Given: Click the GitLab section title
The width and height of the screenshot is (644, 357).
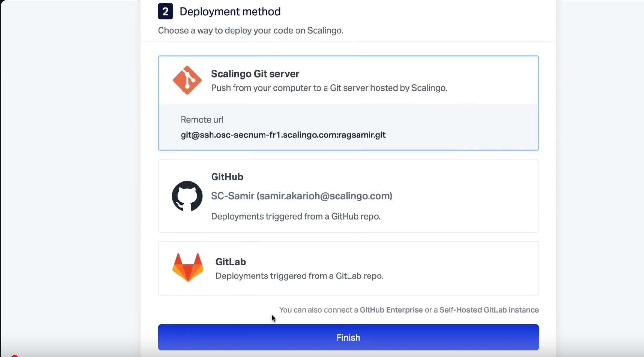Looking at the screenshot, I should tap(231, 262).
